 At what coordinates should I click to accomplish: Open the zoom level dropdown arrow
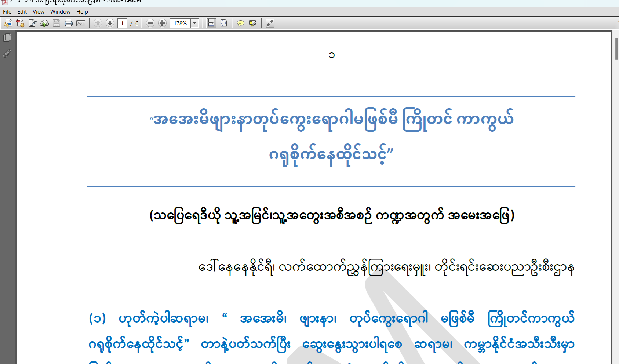(195, 23)
